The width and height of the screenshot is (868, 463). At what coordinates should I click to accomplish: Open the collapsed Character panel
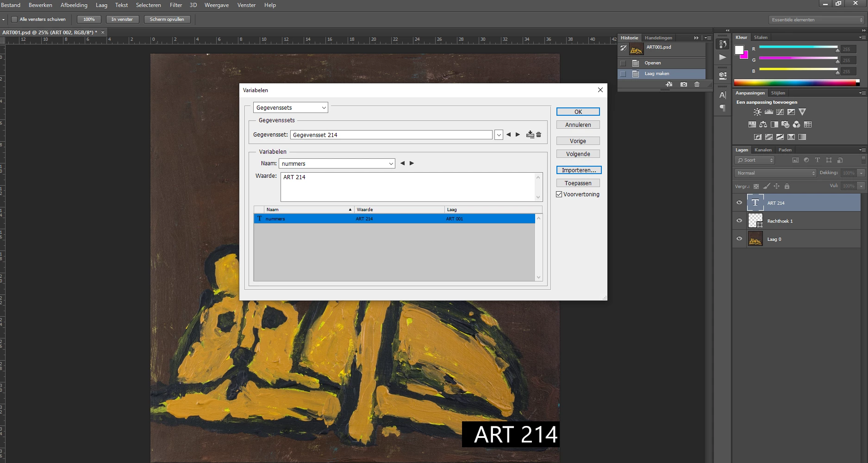pyautogui.click(x=723, y=95)
